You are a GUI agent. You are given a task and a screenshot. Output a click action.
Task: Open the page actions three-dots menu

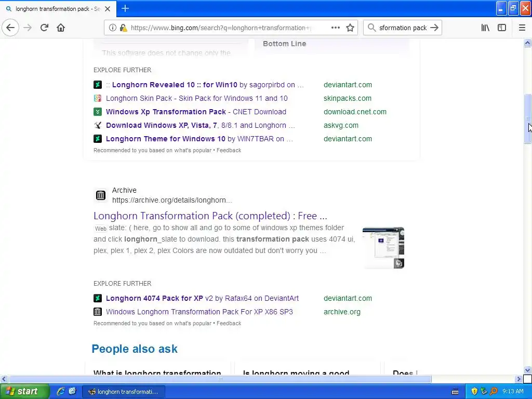click(x=335, y=28)
